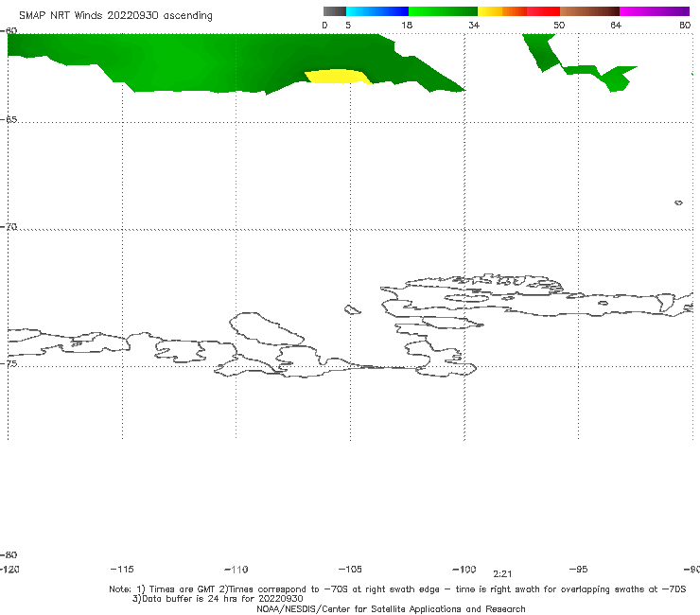Click the "-75" latitude axis label
This screenshot has width=700, height=615.
pos(9,363)
